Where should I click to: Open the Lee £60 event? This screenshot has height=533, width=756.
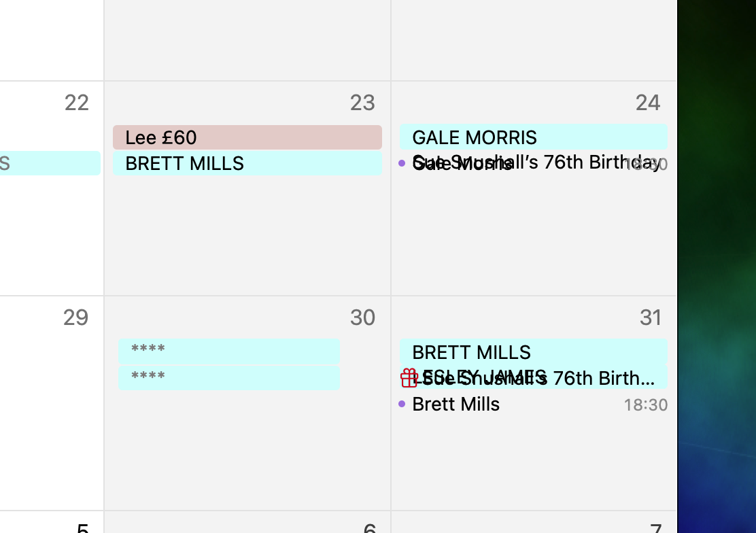point(247,137)
